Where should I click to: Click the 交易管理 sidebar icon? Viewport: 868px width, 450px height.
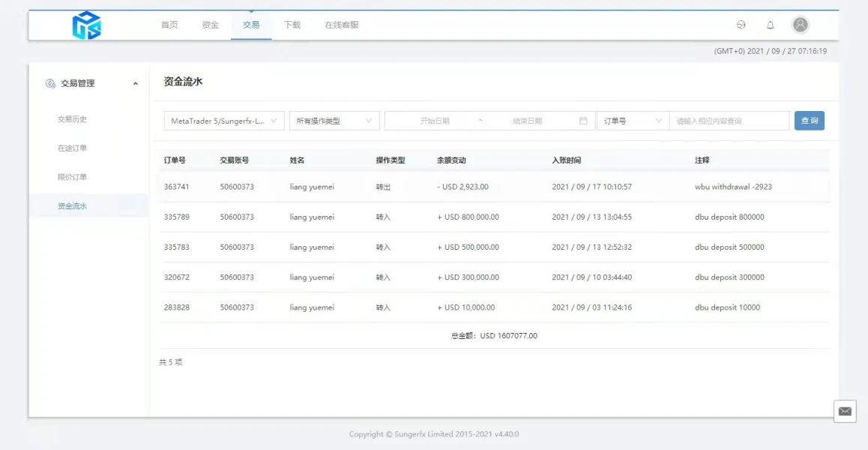50,83
